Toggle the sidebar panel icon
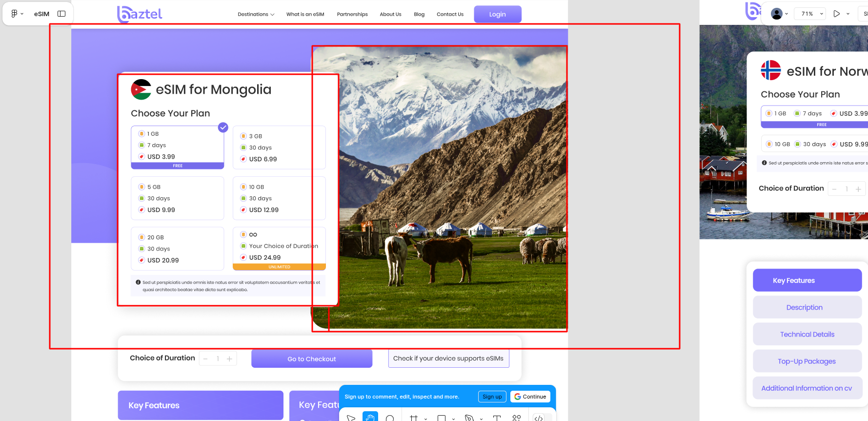 (x=61, y=14)
